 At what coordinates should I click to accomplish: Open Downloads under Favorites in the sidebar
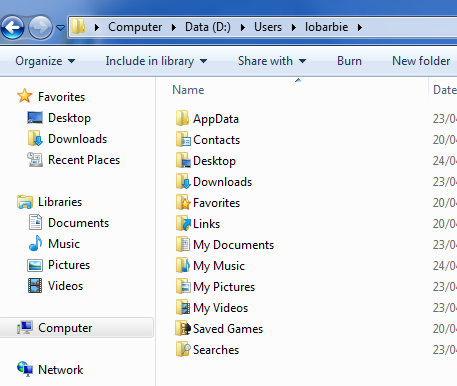click(78, 139)
